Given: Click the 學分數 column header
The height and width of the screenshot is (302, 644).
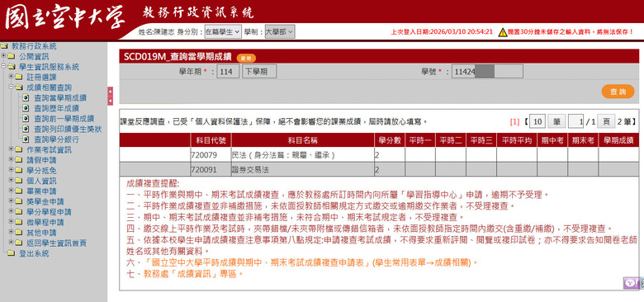Looking at the screenshot, I should click(390, 140).
